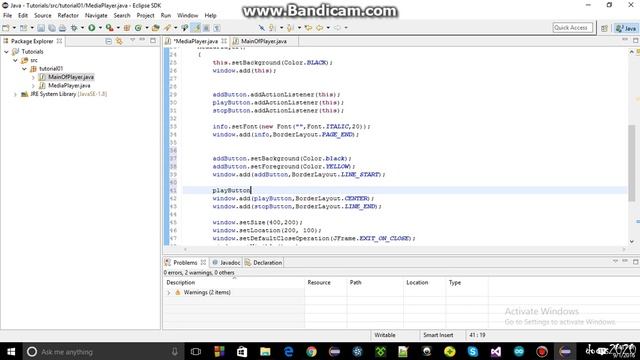Open Chrome from the taskbar
Viewport: 640px width, 360px height.
coord(311,351)
